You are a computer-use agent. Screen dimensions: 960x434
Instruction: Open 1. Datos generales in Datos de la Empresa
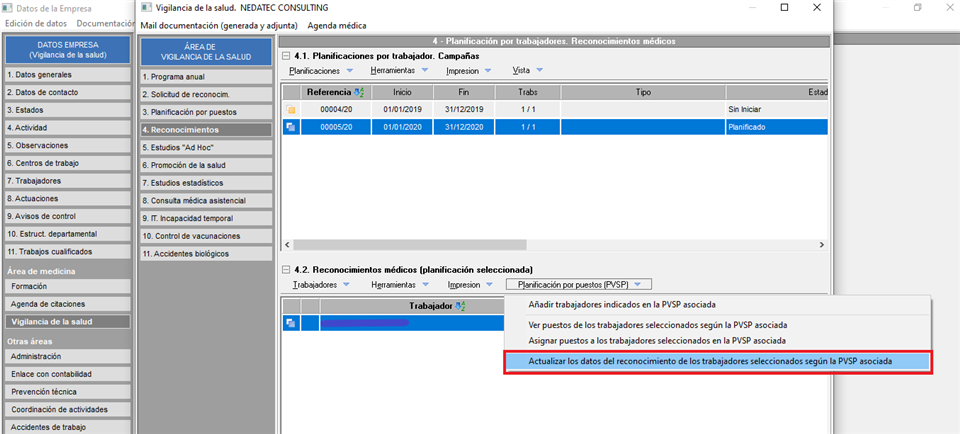pyautogui.click(x=67, y=75)
